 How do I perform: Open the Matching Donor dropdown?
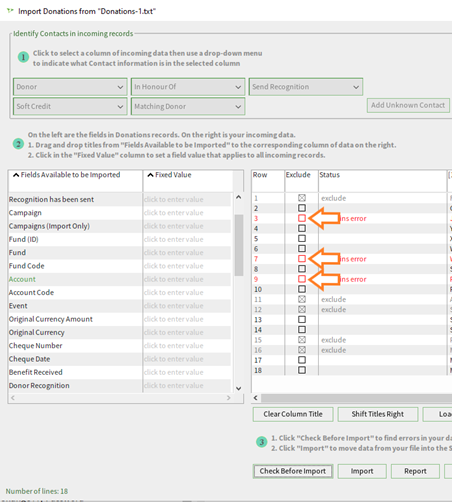(x=188, y=106)
